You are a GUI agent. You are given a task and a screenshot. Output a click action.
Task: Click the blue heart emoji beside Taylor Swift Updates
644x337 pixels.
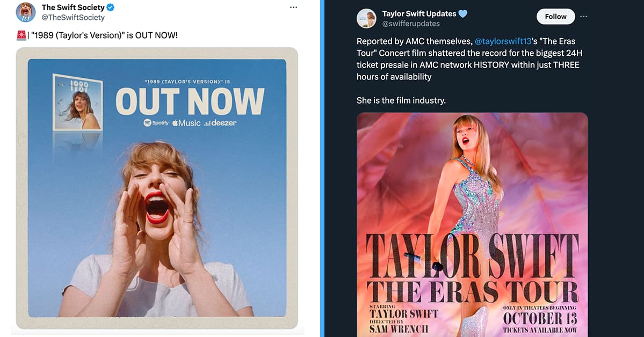pos(462,13)
